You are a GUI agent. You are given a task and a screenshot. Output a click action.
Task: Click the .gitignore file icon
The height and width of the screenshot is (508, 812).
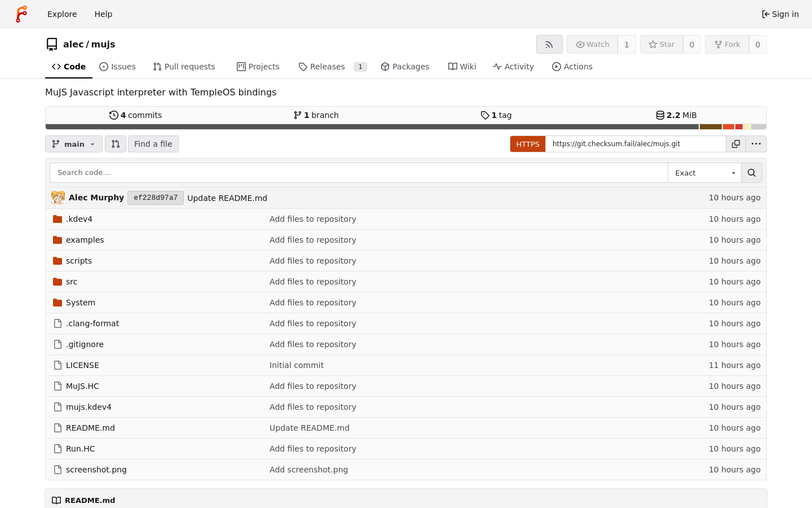(58, 344)
